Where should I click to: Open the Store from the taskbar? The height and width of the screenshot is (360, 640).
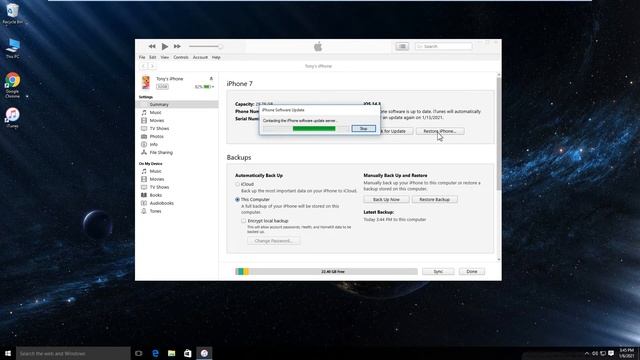point(188,353)
